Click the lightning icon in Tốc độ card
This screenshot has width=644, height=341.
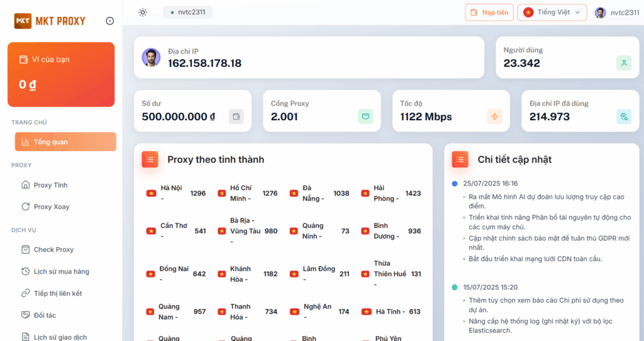[495, 116]
